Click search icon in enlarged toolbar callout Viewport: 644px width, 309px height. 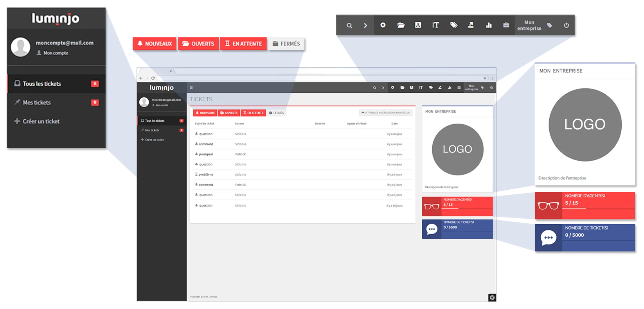click(349, 25)
